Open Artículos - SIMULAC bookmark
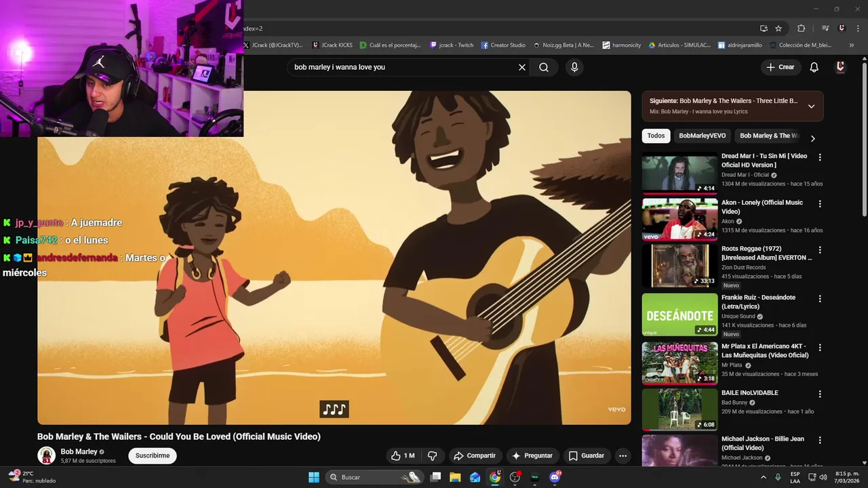Screen dimensions: 868x488 pyautogui.click(x=679, y=45)
